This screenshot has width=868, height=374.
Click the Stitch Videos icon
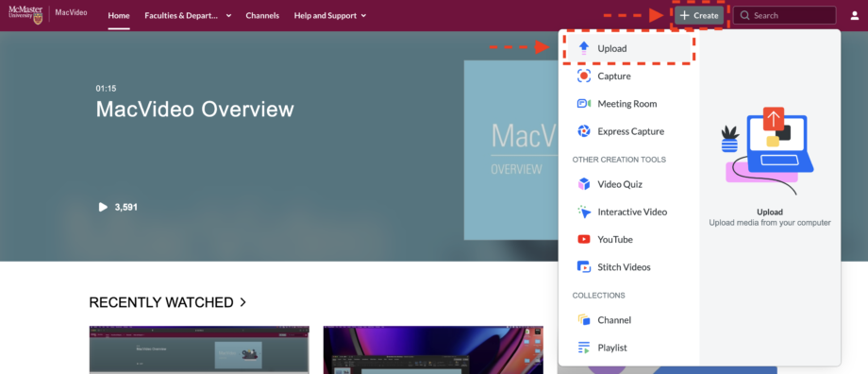tap(583, 267)
